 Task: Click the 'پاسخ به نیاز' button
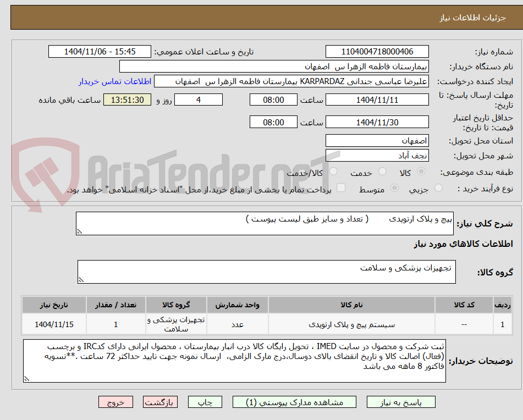coord(401,402)
